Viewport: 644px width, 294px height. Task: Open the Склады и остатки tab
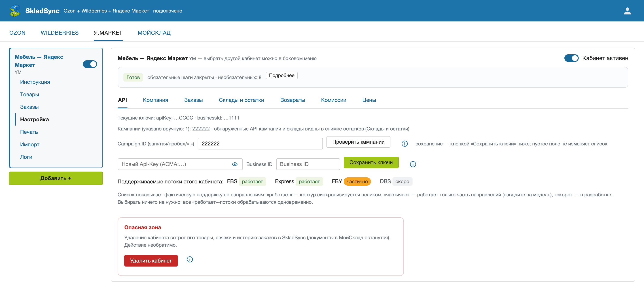241,100
